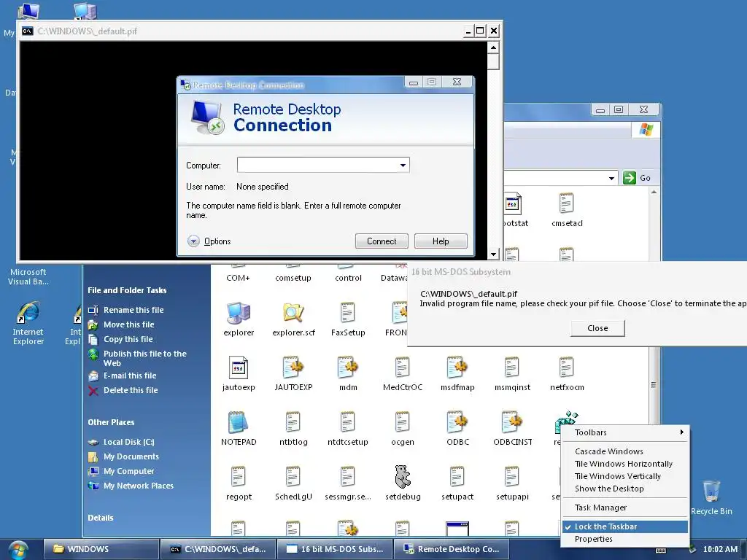
Task: Choose Cascade Windows from context menu
Action: (x=625, y=451)
